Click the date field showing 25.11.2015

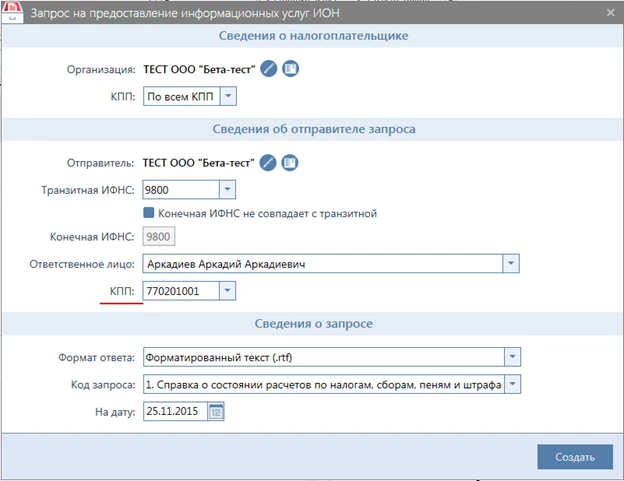point(176,411)
